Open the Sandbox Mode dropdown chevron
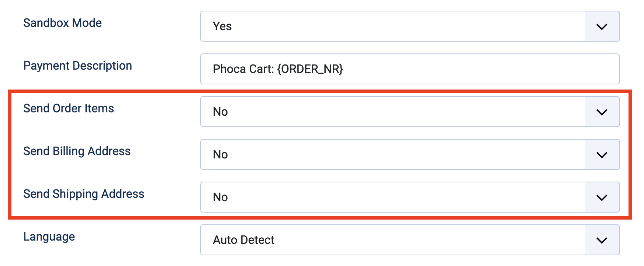This screenshot has height=266, width=644. click(602, 26)
